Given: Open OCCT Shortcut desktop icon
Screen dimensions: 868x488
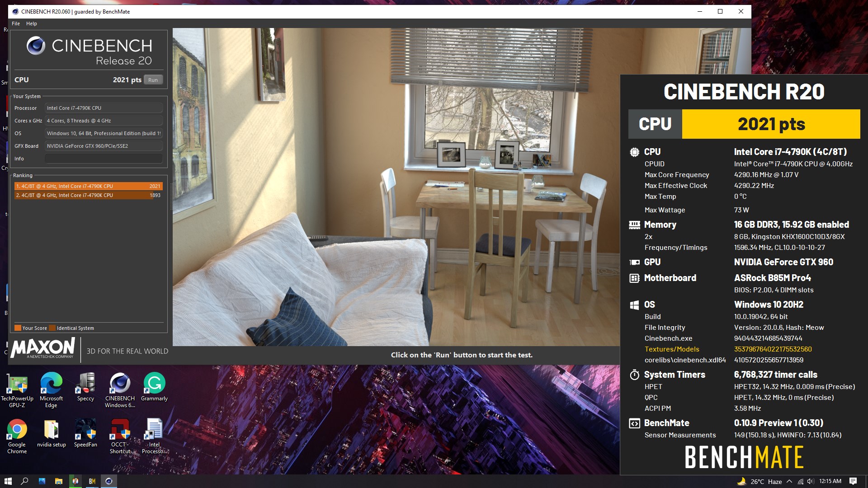Looking at the screenshot, I should tap(120, 436).
